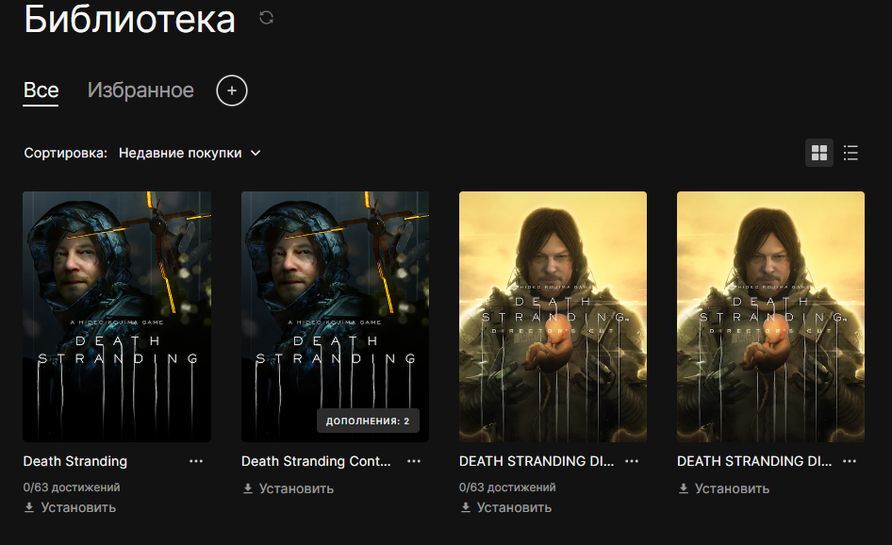Click download icon for last Director's Cut
This screenshot has height=545, width=892.
coord(684,488)
